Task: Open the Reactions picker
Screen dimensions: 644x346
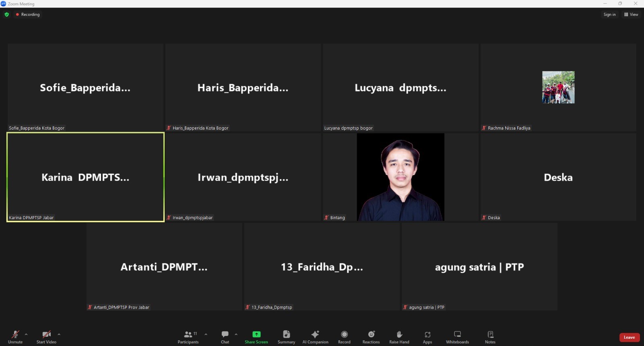Action: (x=371, y=337)
